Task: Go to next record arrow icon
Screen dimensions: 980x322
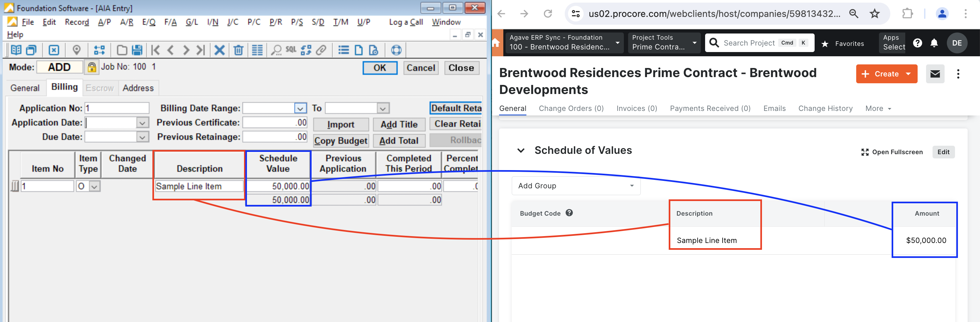Action: 186,50
